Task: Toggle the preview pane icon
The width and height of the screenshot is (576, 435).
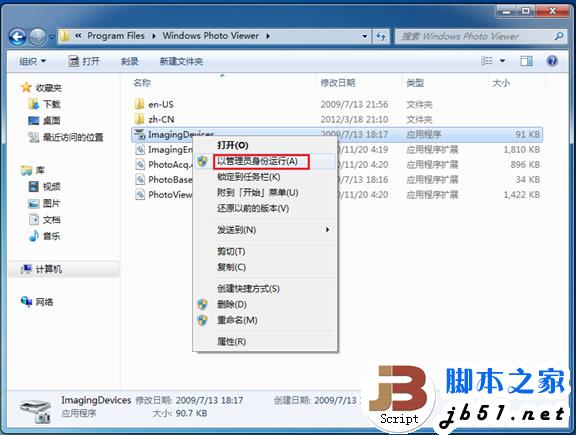Action: click(526, 61)
